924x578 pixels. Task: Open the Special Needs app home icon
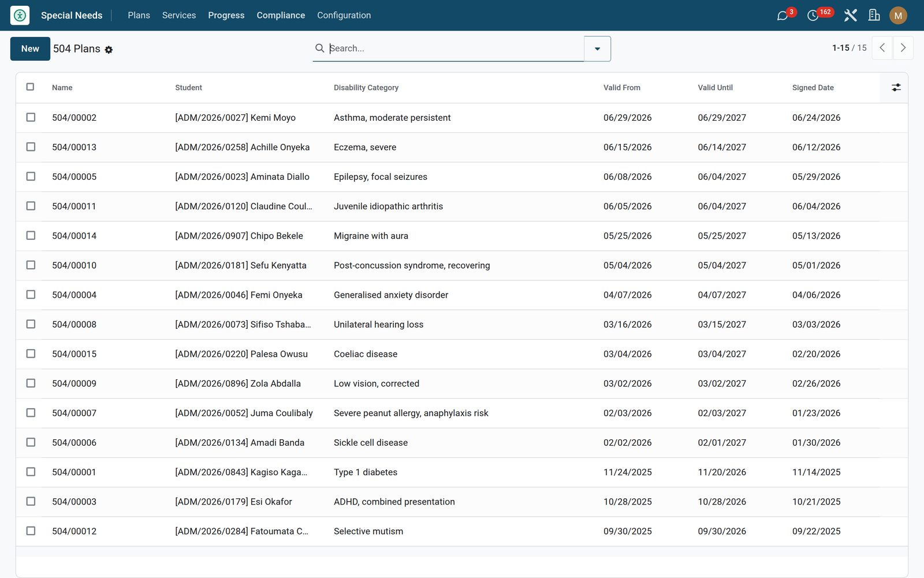[20, 16]
